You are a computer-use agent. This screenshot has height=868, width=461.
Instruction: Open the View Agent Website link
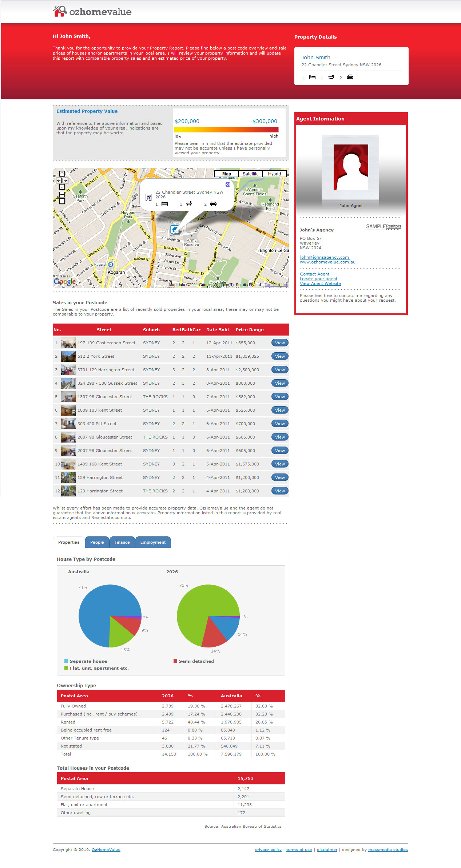(x=320, y=284)
